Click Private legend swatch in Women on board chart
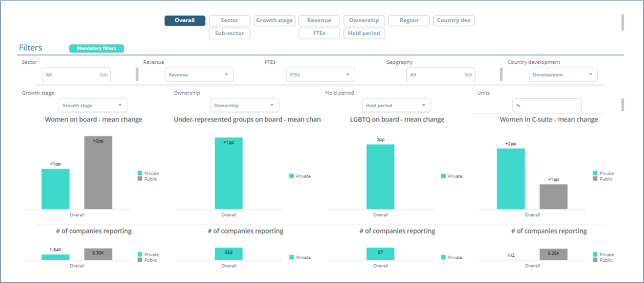 tap(140, 174)
